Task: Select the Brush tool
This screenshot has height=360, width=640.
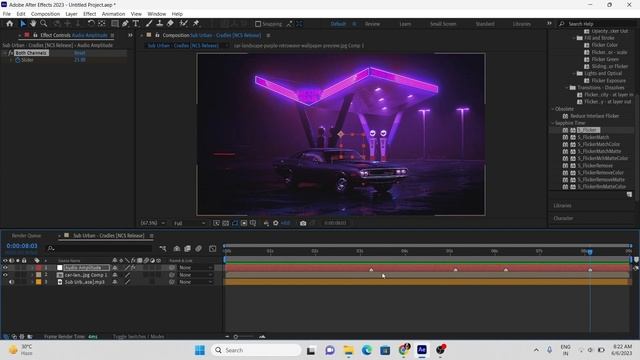Action: pos(149,24)
